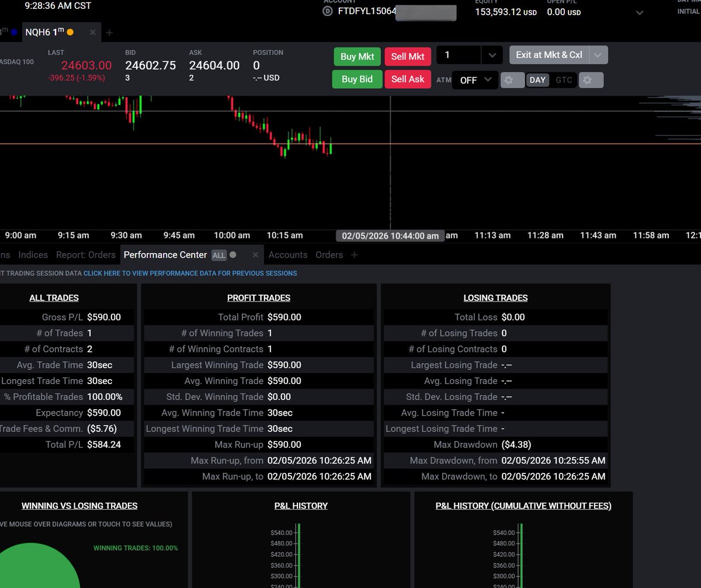Click Sell Mkt button
This screenshot has height=588, width=701.
point(408,56)
